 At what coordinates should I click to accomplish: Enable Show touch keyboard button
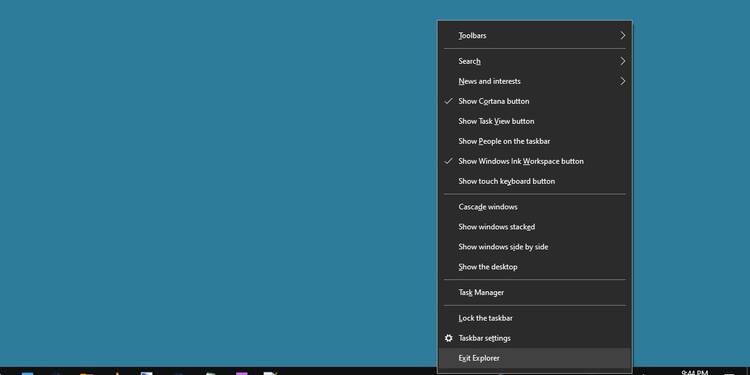(535, 181)
